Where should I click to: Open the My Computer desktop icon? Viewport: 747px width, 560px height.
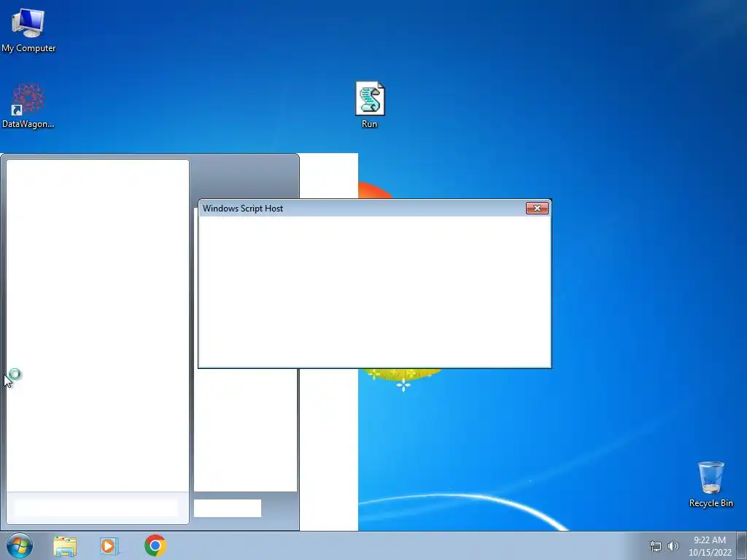[28, 29]
